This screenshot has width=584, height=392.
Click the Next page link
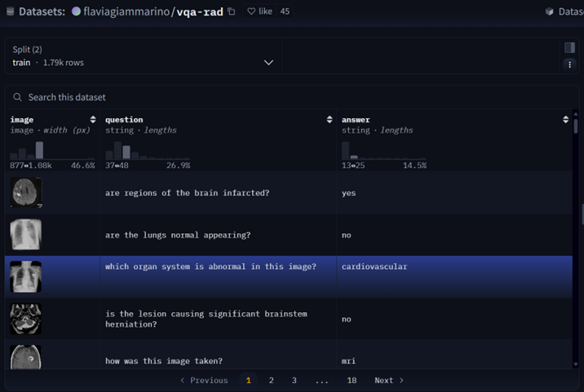click(388, 381)
